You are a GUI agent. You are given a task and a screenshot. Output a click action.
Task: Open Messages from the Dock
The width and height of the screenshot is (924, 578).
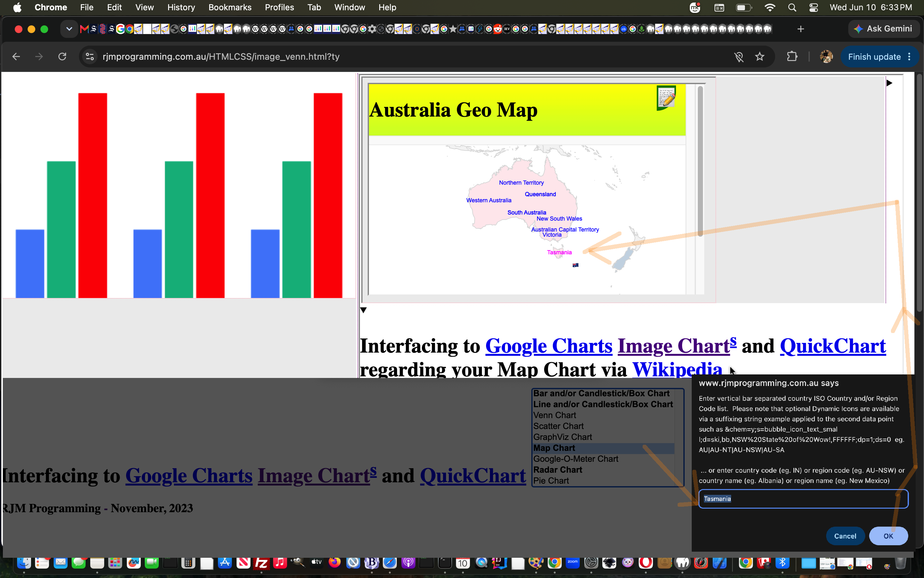coord(79,562)
